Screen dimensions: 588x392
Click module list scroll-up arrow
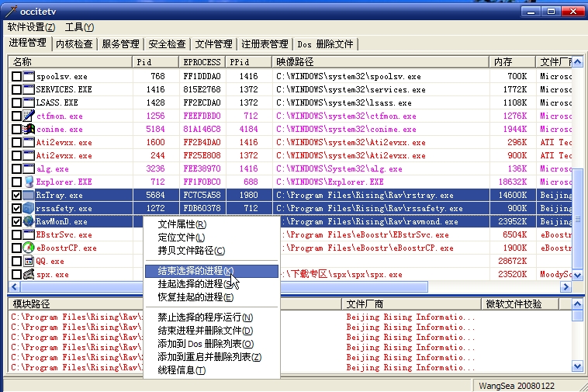577,304
